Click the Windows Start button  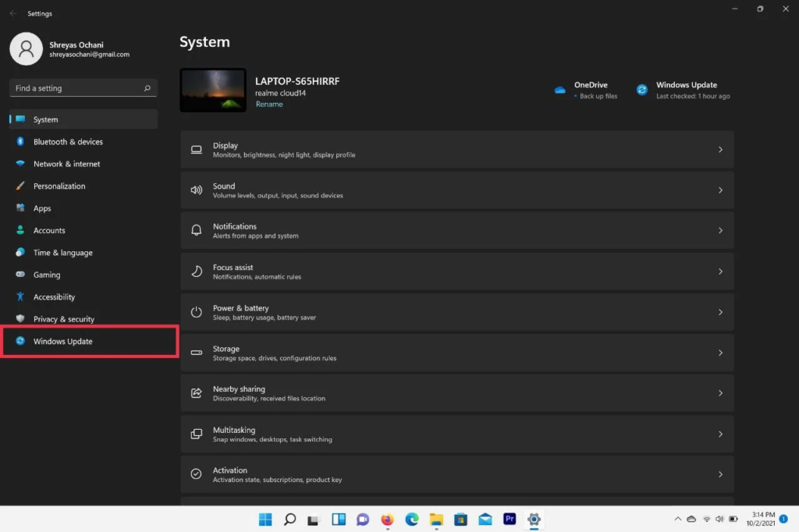[265, 520]
